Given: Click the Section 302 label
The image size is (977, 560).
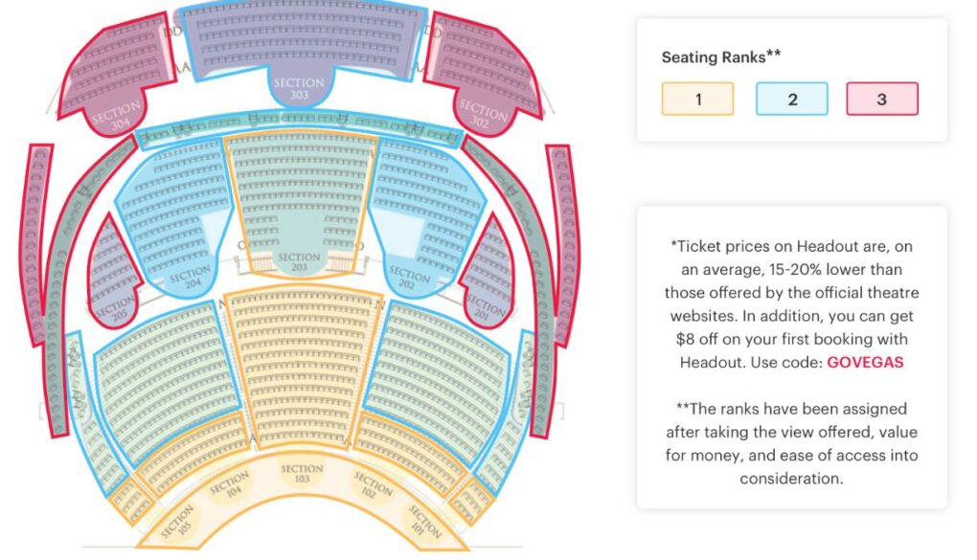Looking at the screenshot, I should click(x=482, y=113).
